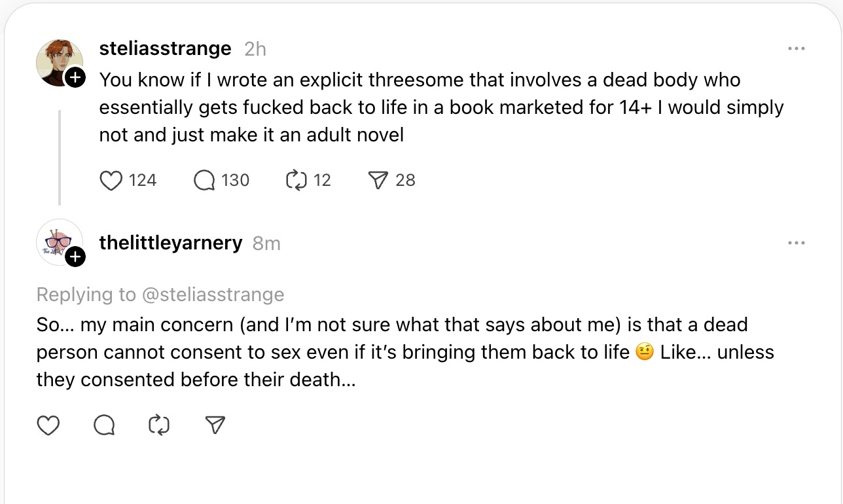Repost thelittleyarnery's reply
The height and width of the screenshot is (504, 843).
click(159, 425)
